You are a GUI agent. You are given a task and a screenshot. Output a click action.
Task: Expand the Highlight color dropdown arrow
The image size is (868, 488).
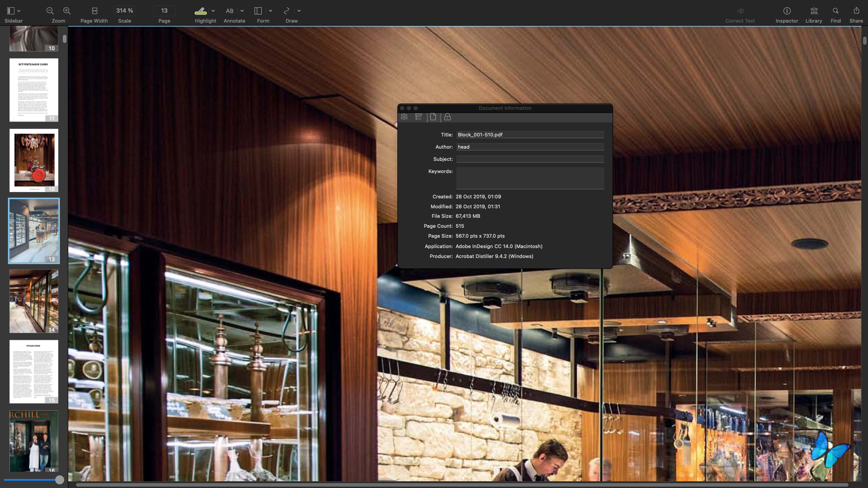(x=213, y=11)
